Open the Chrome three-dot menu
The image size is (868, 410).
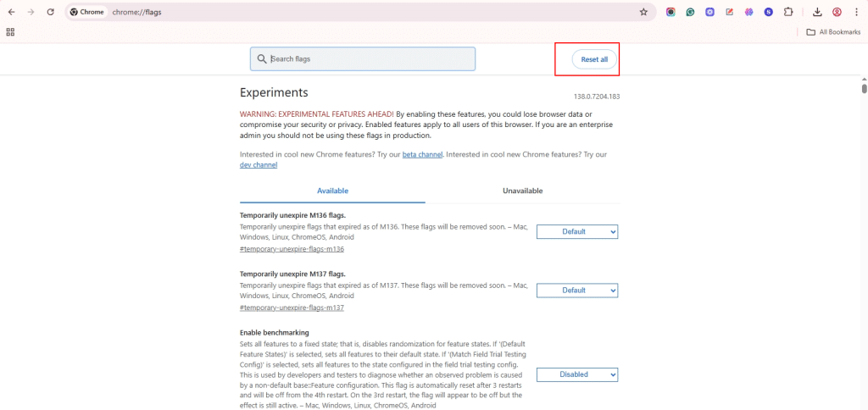pyautogui.click(x=856, y=12)
